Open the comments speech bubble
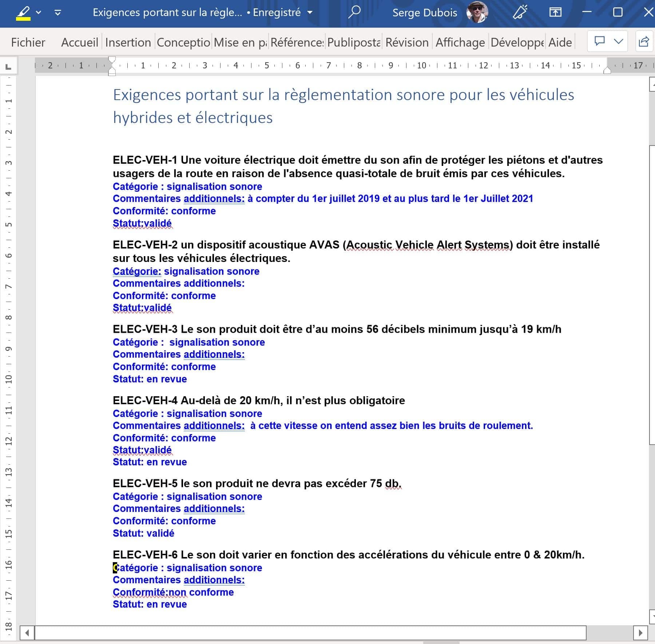 (599, 41)
